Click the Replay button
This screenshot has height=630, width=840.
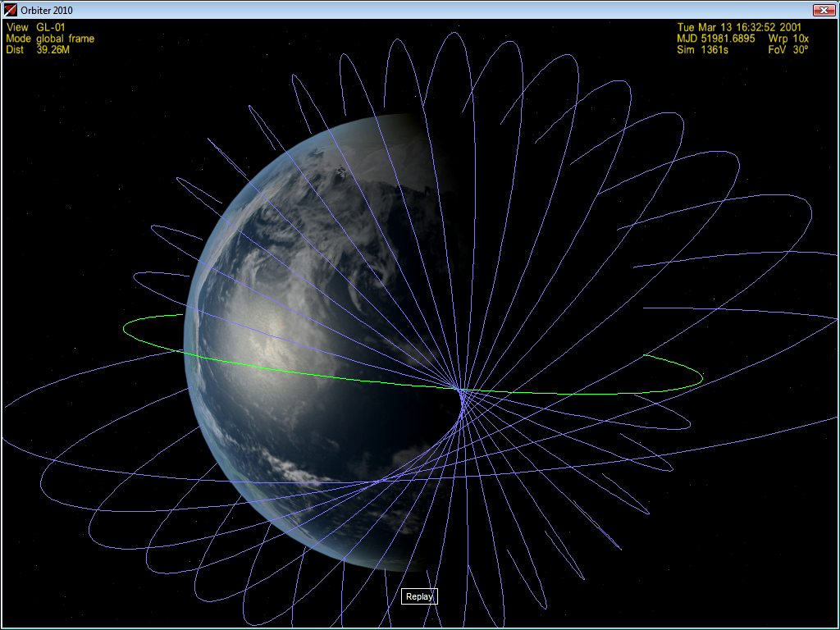(x=419, y=596)
